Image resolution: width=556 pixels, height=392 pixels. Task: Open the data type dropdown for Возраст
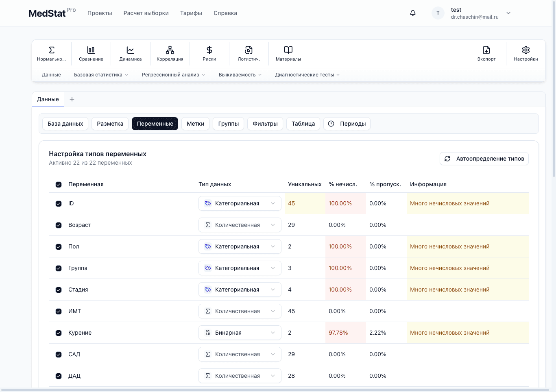pyautogui.click(x=240, y=225)
